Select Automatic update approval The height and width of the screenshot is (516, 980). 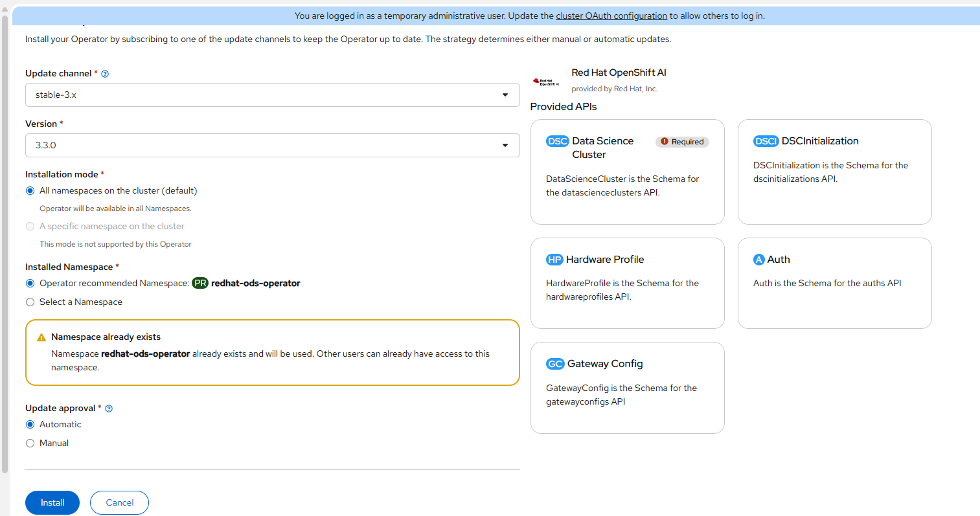[30, 424]
